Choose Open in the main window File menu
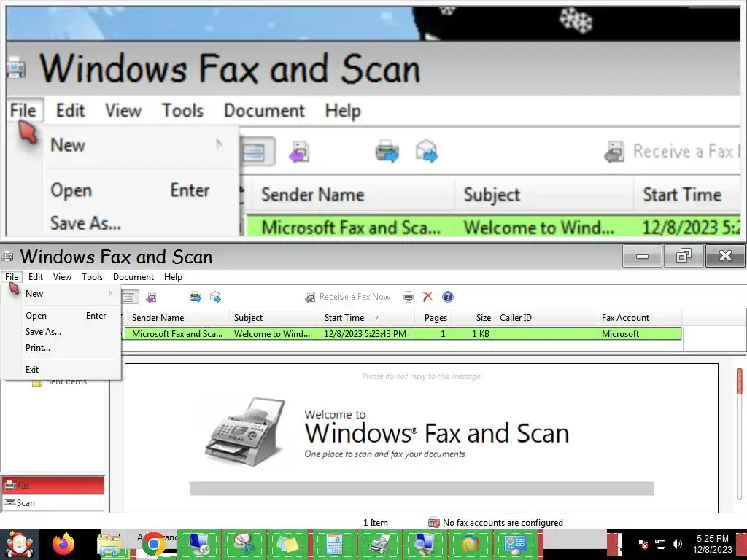Screen dimensions: 747x560 (71, 316)
